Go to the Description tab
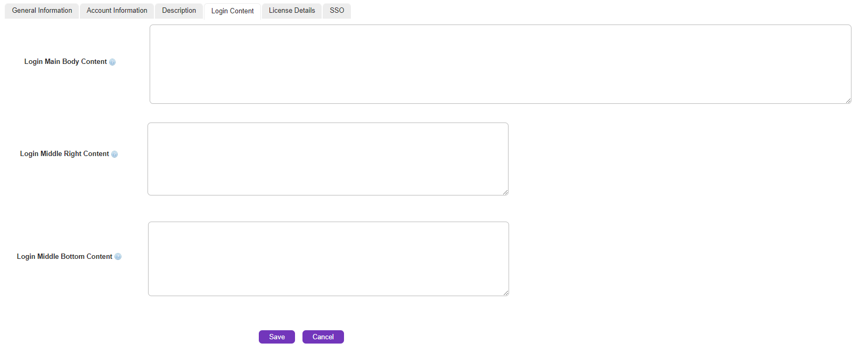868x359 pixels. pyautogui.click(x=179, y=11)
